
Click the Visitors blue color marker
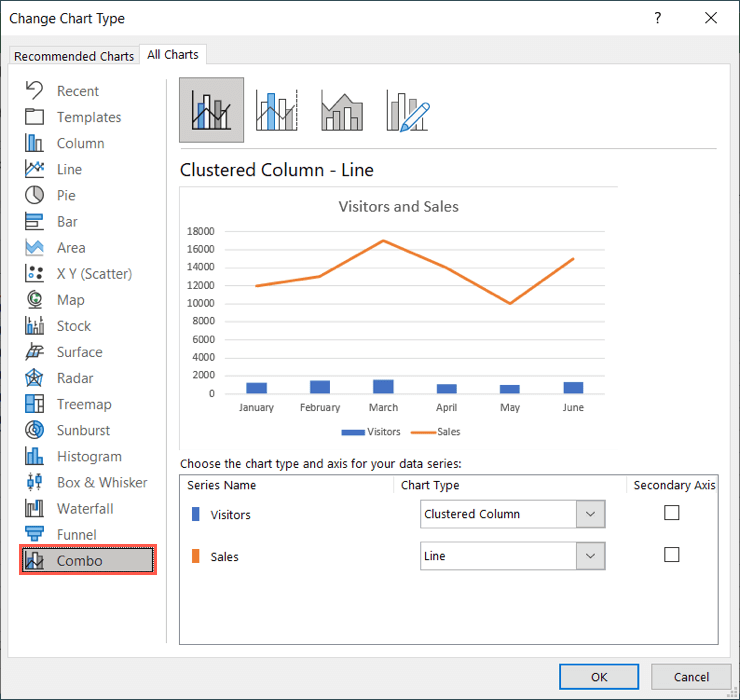point(196,514)
